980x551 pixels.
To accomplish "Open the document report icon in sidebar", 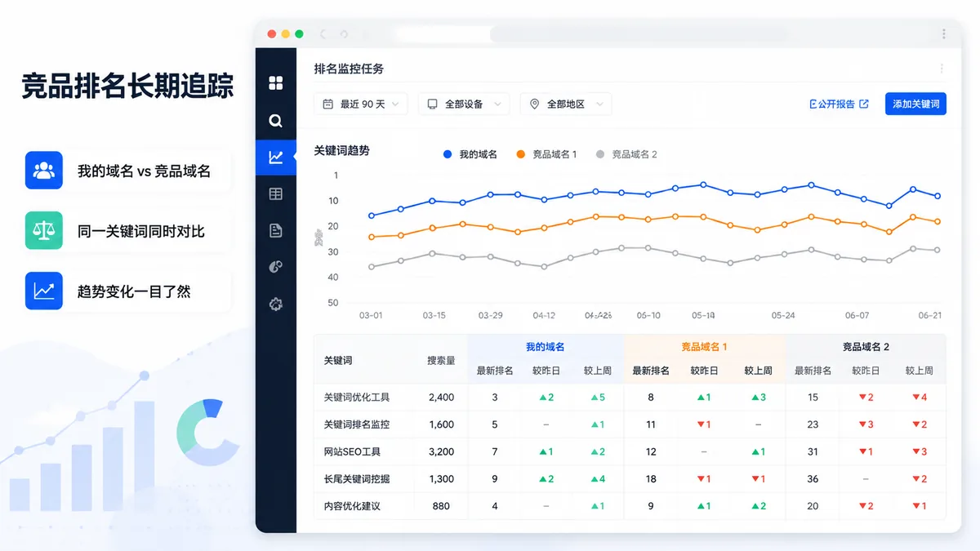I will [x=276, y=231].
